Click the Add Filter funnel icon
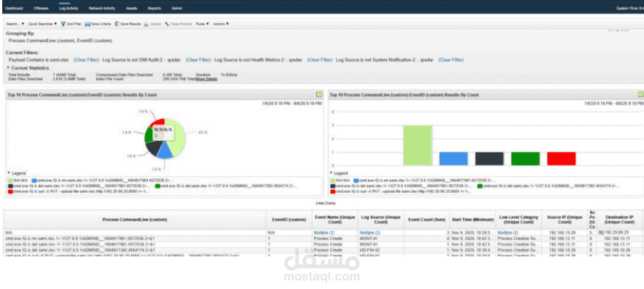 click(63, 24)
